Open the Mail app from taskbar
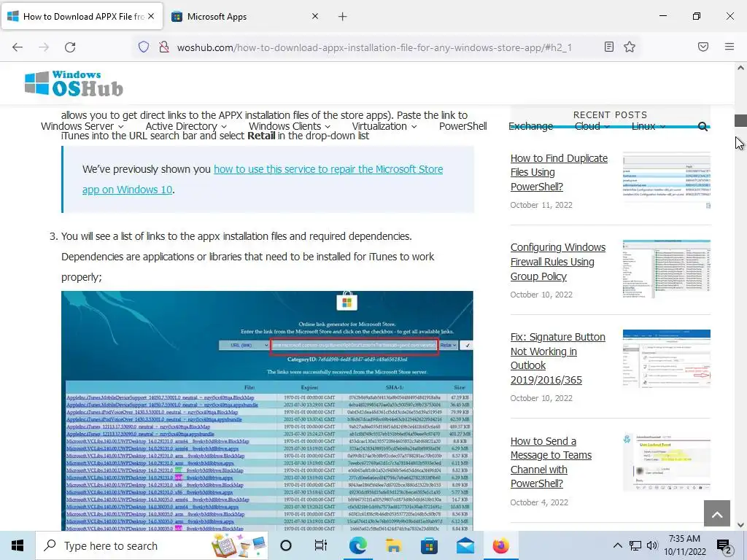The width and height of the screenshot is (747, 560). (465, 545)
